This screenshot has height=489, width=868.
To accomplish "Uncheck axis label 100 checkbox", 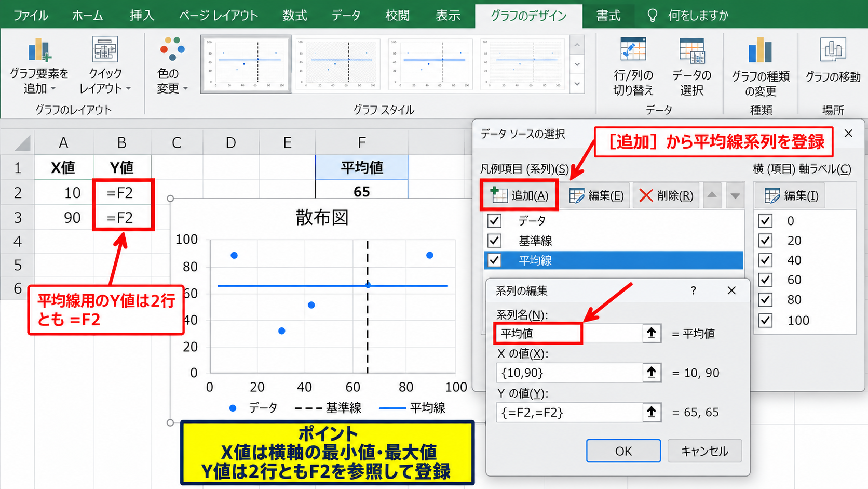I will coord(765,320).
